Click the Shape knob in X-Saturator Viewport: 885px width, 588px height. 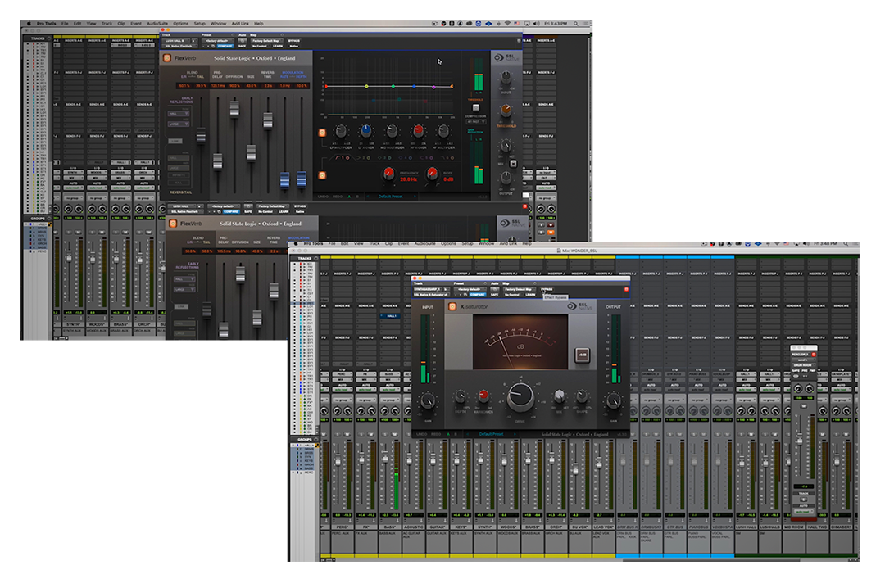tap(582, 396)
